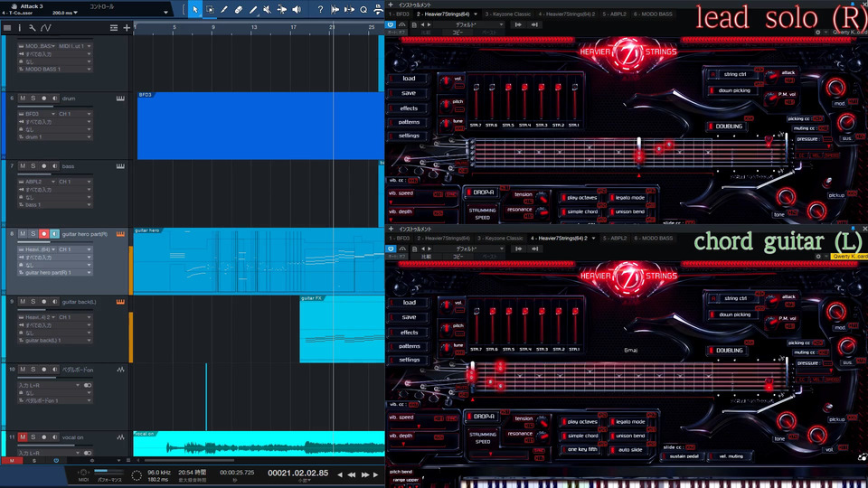Switch to 6 - MODO BASS tab in top window

pos(653,14)
